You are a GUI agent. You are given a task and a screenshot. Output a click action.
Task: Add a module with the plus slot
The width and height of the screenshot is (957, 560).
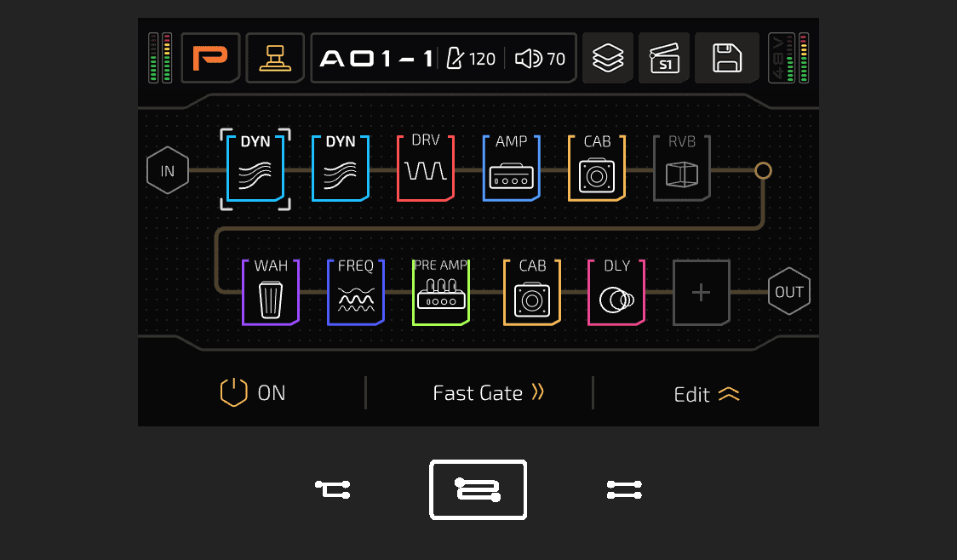click(x=702, y=292)
